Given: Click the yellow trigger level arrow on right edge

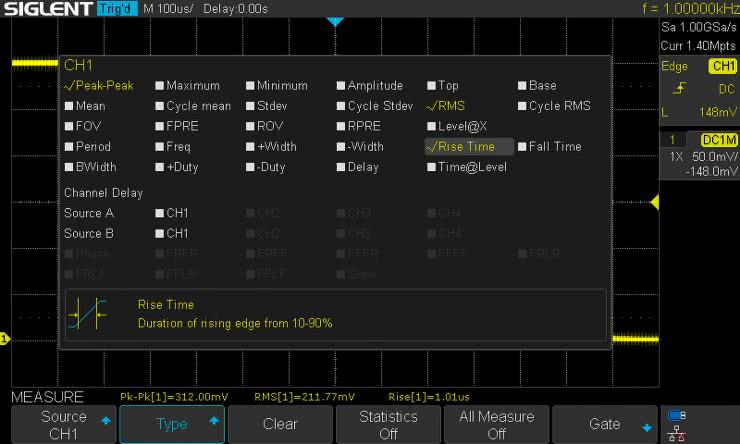Looking at the screenshot, I should pyautogui.click(x=654, y=203).
